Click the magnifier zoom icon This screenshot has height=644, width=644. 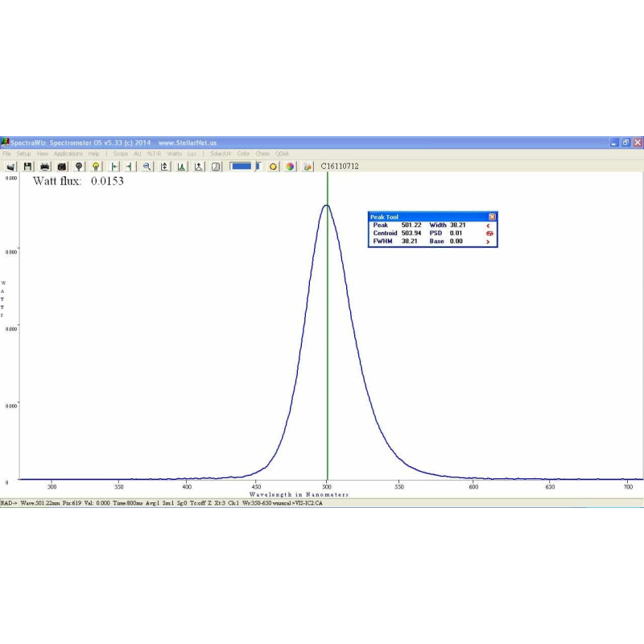tap(147, 167)
